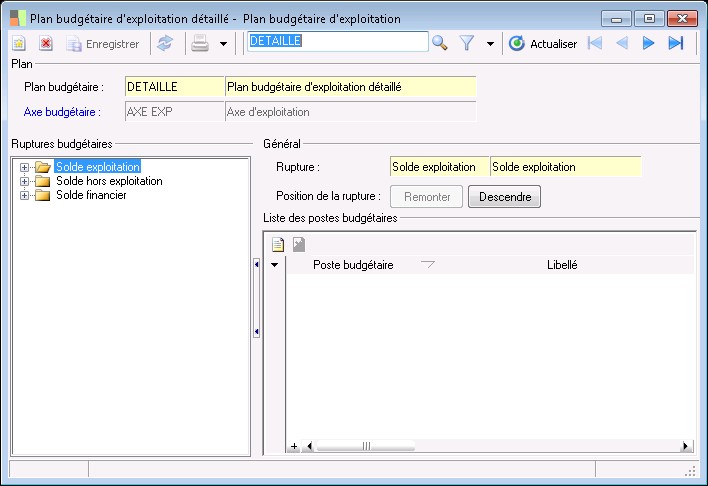Open the print options dropdown arrow
Image resolution: width=708 pixels, height=486 pixels.
[224, 44]
